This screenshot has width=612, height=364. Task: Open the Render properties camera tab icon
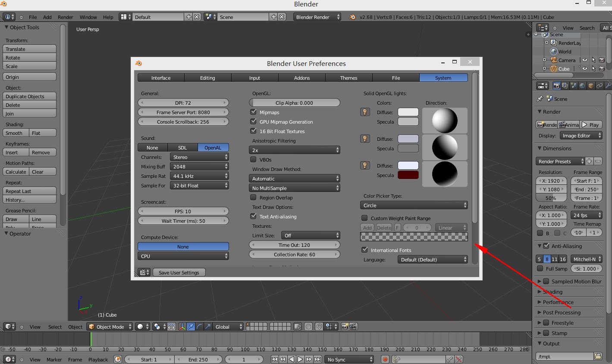[x=556, y=86]
